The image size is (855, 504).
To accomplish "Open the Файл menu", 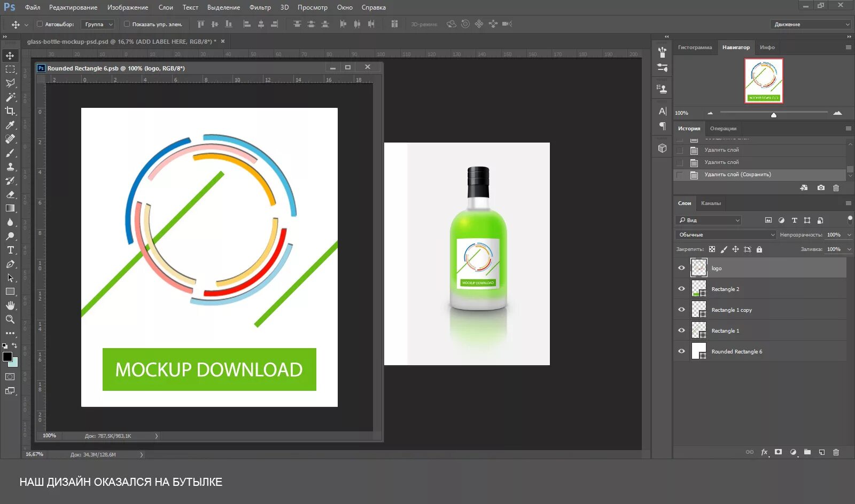I will pos(33,7).
